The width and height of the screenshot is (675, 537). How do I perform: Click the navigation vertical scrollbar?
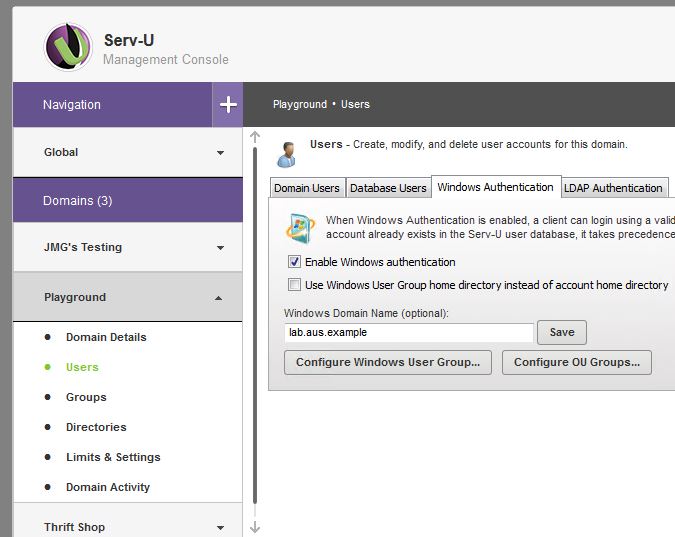255,325
